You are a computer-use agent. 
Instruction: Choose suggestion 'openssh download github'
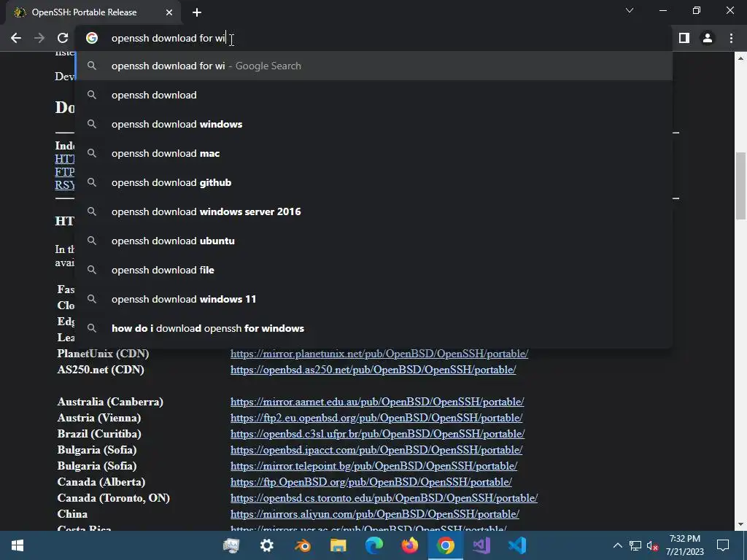click(x=374, y=182)
